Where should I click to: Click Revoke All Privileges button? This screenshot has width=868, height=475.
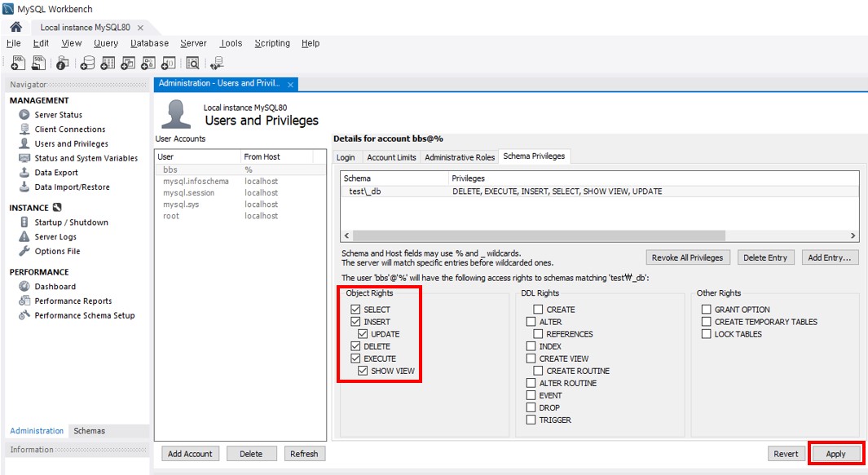coord(688,257)
